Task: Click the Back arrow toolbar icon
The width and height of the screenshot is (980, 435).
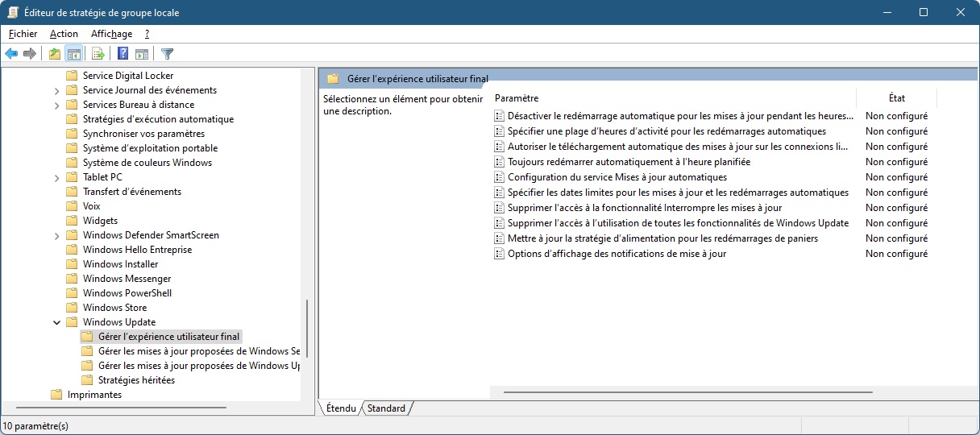Action: 11,54
